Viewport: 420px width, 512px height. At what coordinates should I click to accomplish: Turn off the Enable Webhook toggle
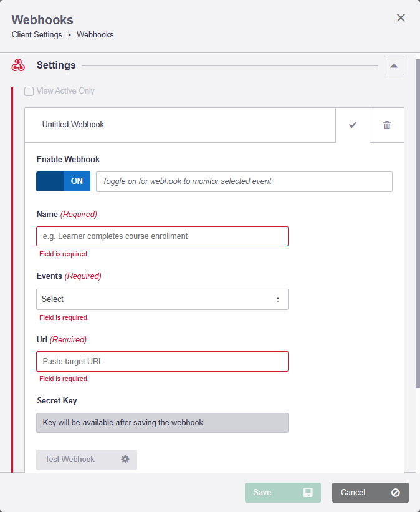pos(62,181)
